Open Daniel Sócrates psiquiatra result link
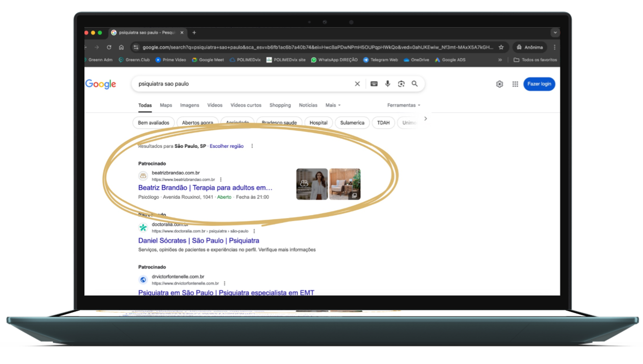Screen dimensions: 643x364 tap(198, 240)
